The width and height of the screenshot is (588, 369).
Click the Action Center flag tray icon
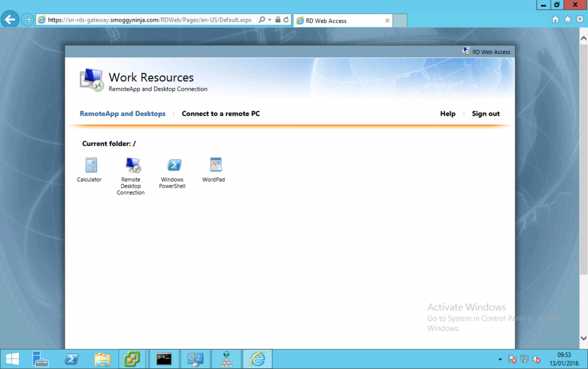(x=512, y=359)
